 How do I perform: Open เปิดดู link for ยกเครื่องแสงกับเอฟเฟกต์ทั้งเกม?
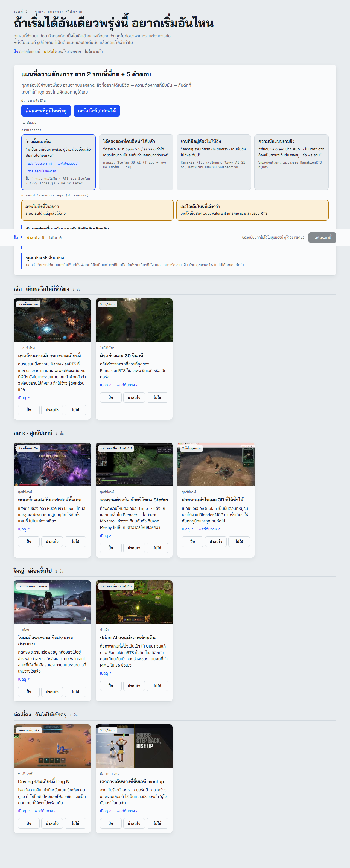[x=24, y=529]
